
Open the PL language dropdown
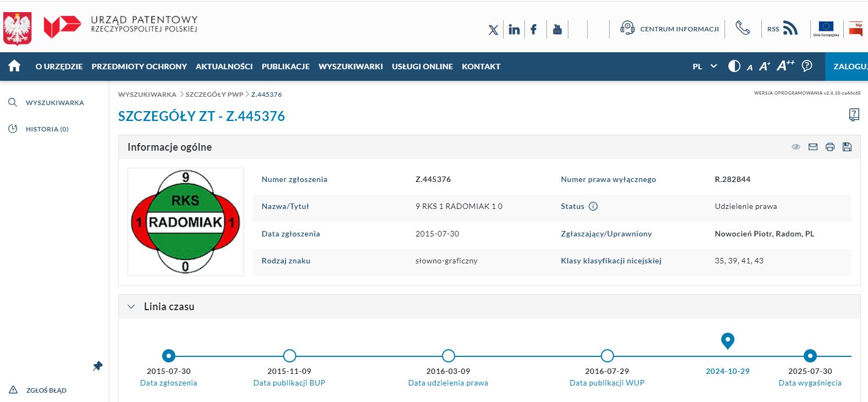tap(704, 66)
